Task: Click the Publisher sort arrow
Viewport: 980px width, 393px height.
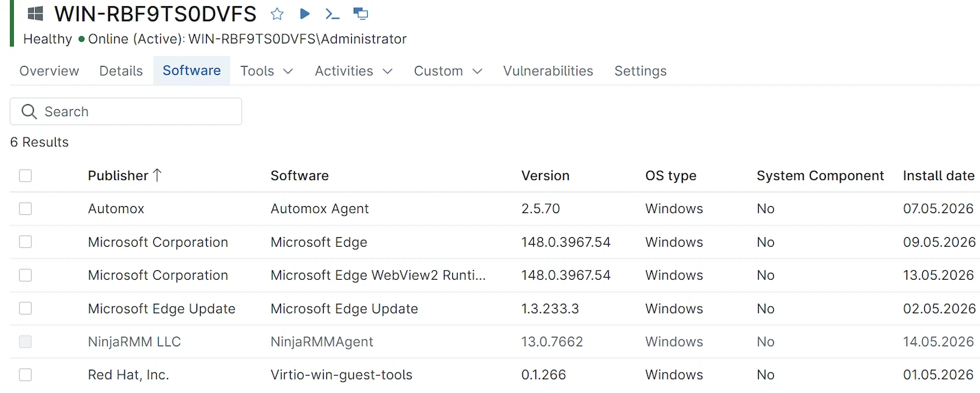Action: pyautogui.click(x=157, y=175)
